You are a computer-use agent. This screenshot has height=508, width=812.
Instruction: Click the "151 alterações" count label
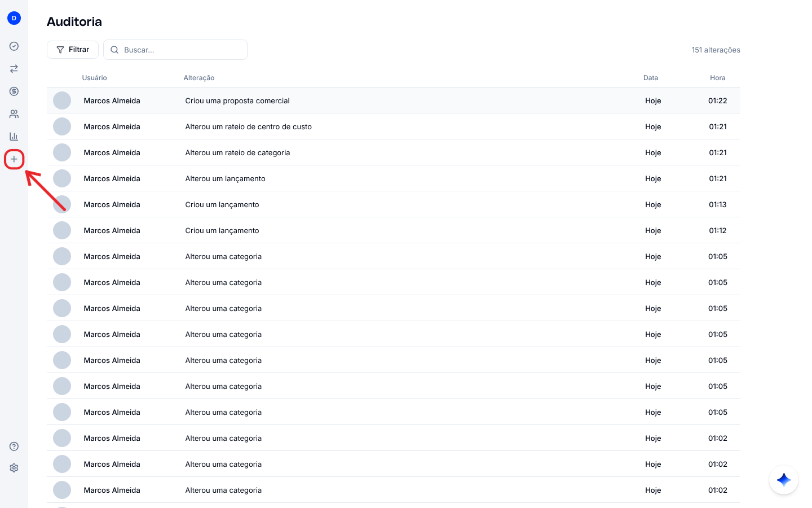tap(716, 50)
